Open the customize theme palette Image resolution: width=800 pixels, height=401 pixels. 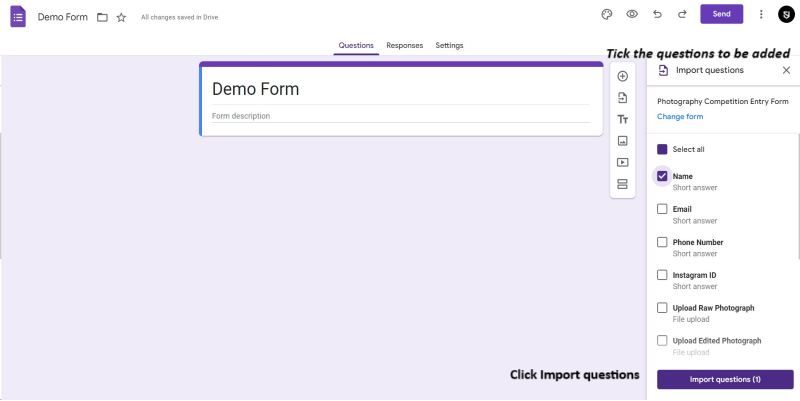[x=607, y=14]
